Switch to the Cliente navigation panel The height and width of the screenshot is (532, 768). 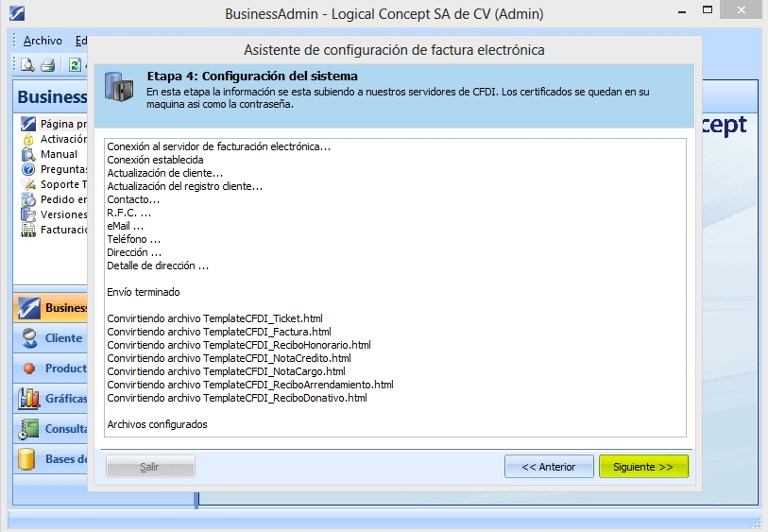[x=50, y=338]
